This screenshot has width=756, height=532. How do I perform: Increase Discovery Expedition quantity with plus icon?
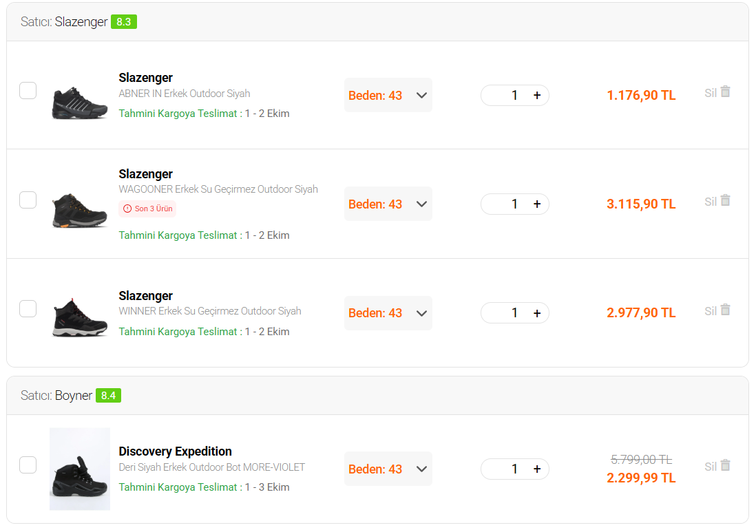537,469
